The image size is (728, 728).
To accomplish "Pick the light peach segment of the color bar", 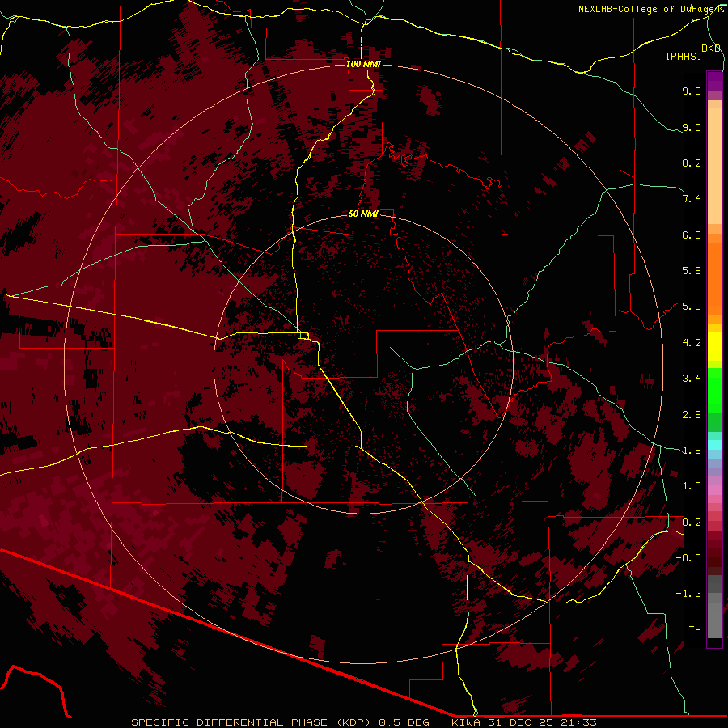I will pos(714,166).
